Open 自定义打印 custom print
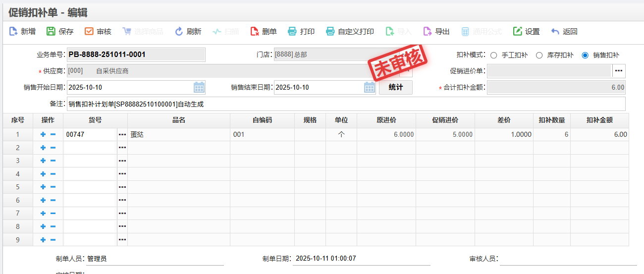644x274 pixels. [330, 32]
